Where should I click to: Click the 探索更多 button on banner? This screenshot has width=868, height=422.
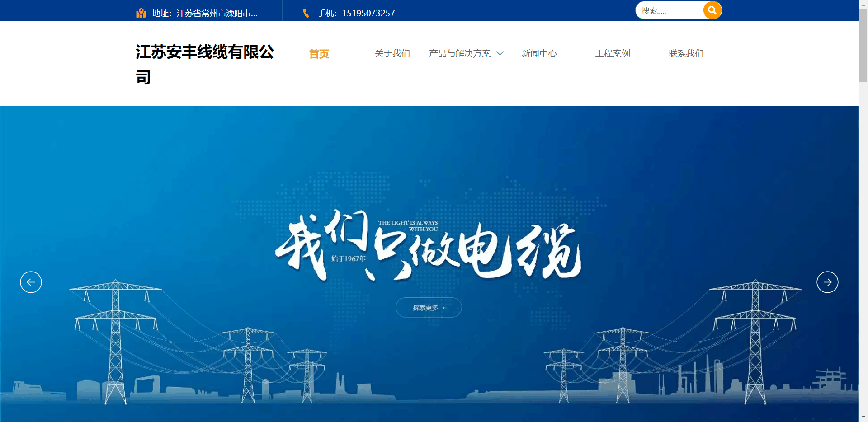tap(429, 308)
